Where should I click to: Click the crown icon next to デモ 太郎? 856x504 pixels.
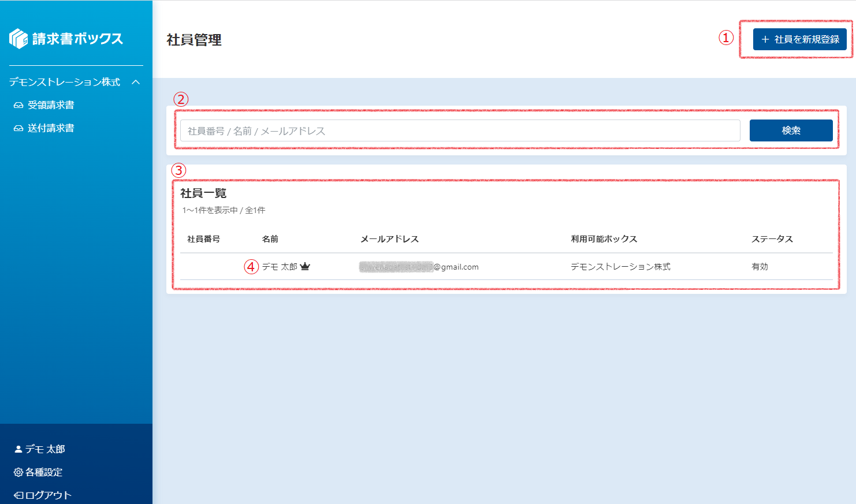click(305, 267)
